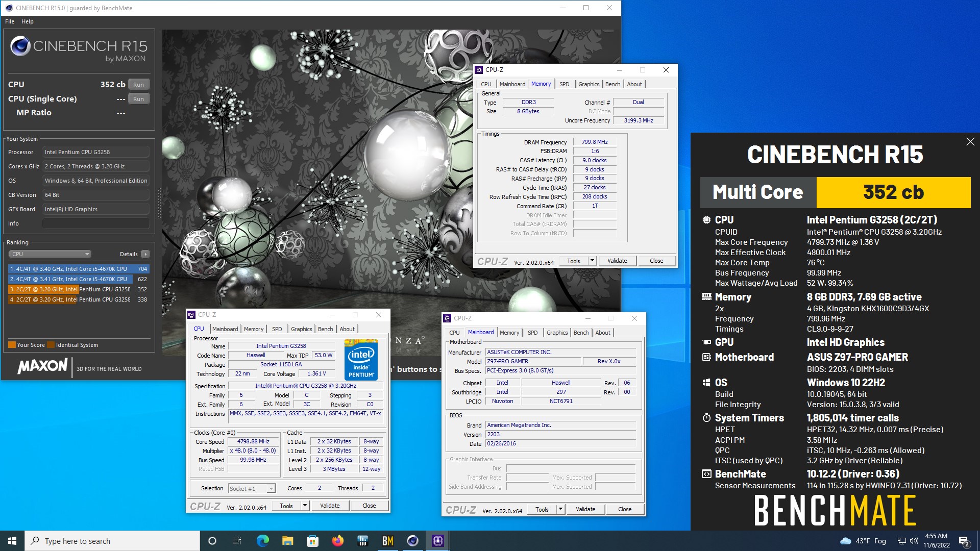Select ranking entry with score 338

[79, 299]
